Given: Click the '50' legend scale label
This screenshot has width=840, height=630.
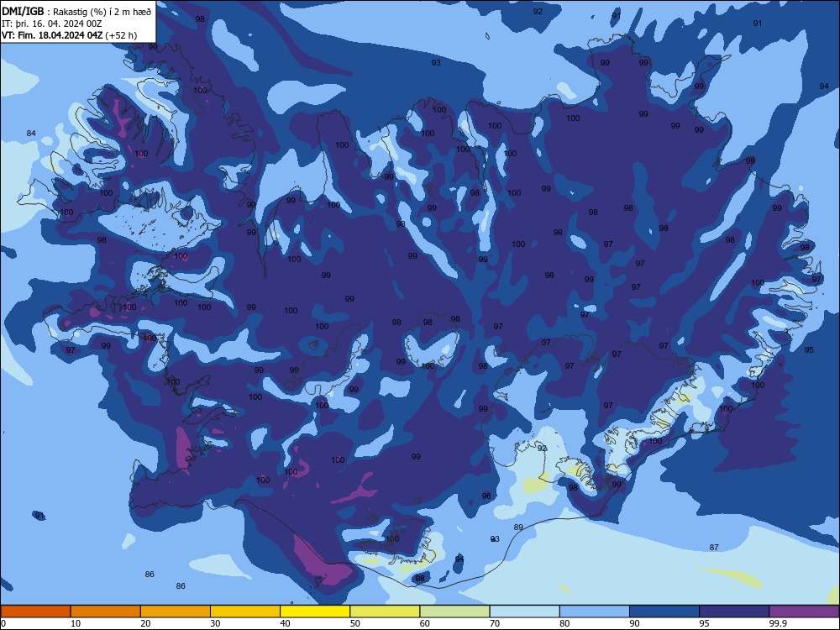Looking at the screenshot, I should [x=354, y=623].
